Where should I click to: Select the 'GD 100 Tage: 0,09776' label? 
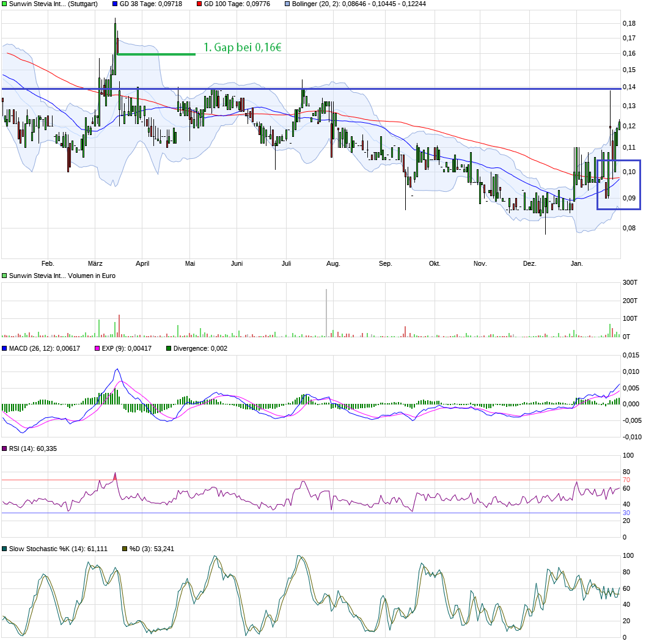tap(237, 4)
